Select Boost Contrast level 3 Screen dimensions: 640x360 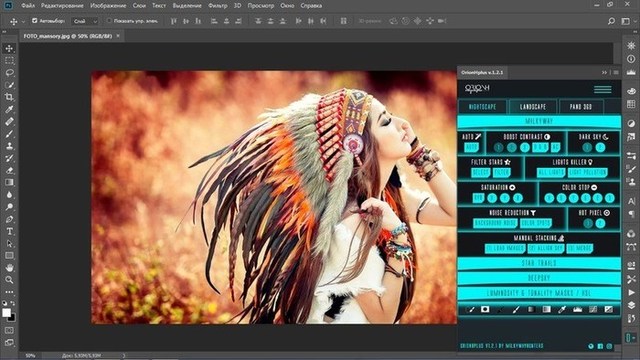pyautogui.click(x=525, y=147)
